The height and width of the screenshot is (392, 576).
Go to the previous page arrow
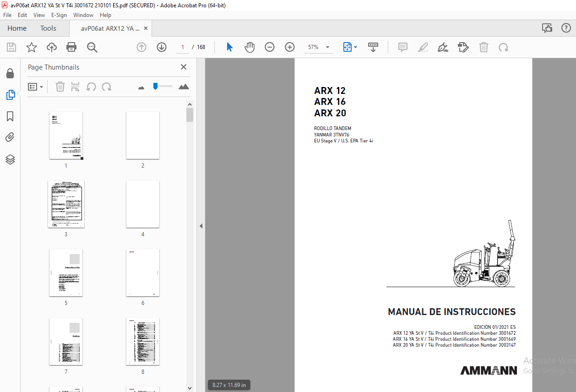click(141, 47)
